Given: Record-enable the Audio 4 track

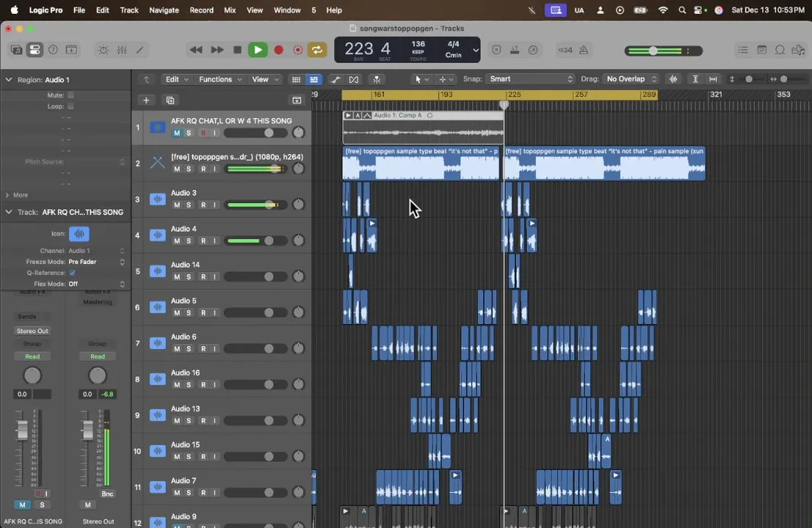Looking at the screenshot, I should pyautogui.click(x=204, y=241).
